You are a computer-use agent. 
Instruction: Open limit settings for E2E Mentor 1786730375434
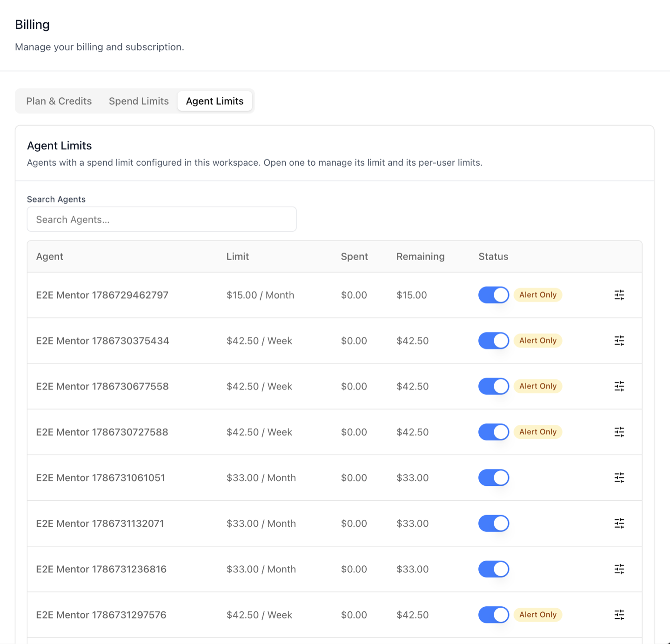619,341
